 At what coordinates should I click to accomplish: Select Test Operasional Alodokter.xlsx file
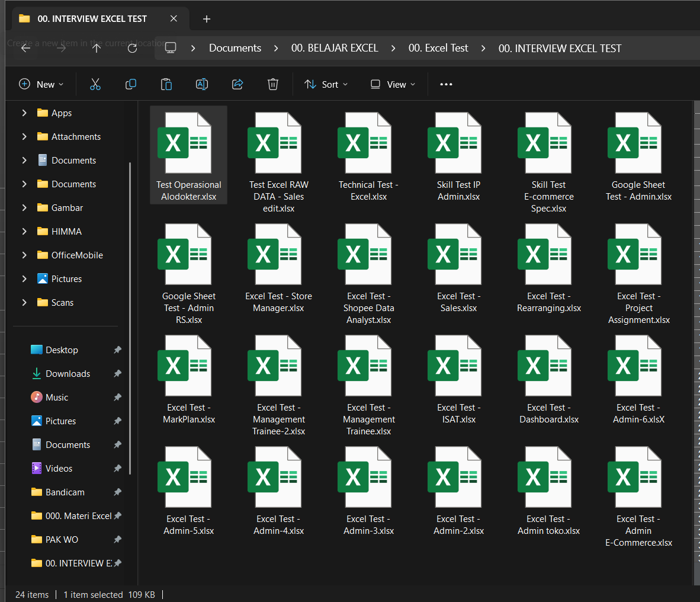click(188, 155)
